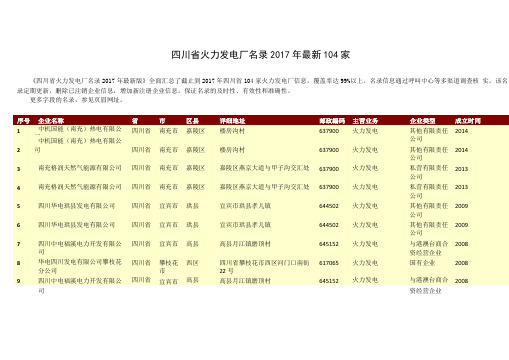Screen dimensions: 509x360
Task: Click the 成立时间 column header
Action: coord(468,121)
